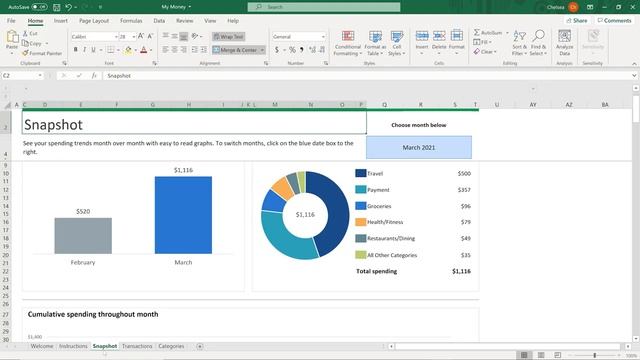
Task: Open Format as Table gallery
Action: pos(375,43)
